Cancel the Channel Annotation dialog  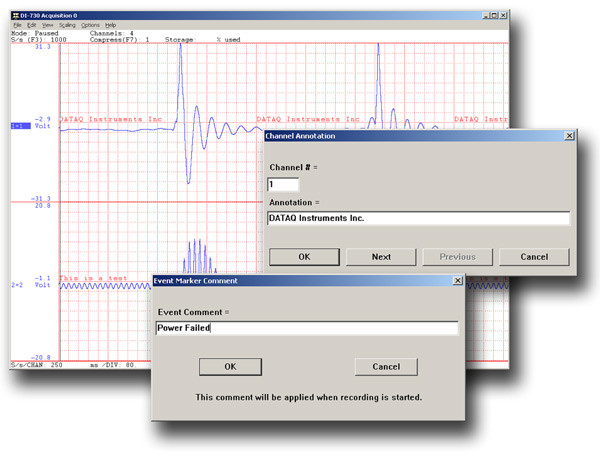pos(535,257)
